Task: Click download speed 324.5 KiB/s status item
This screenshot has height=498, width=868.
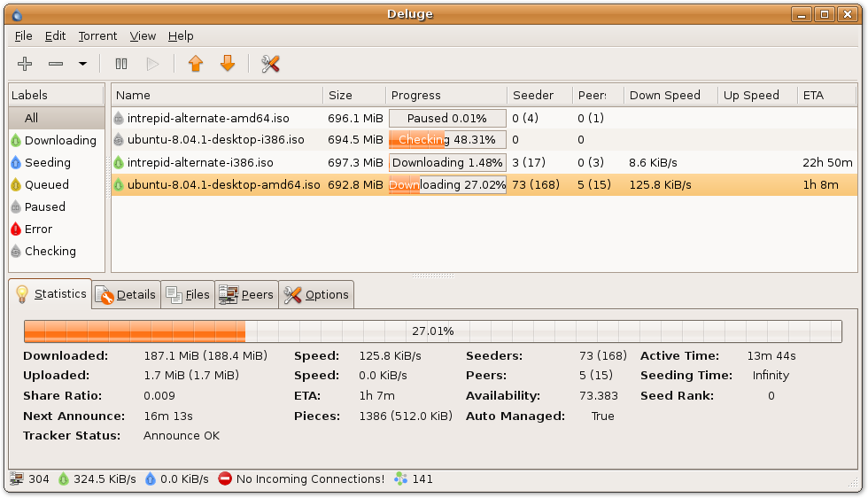Action: click(x=97, y=479)
